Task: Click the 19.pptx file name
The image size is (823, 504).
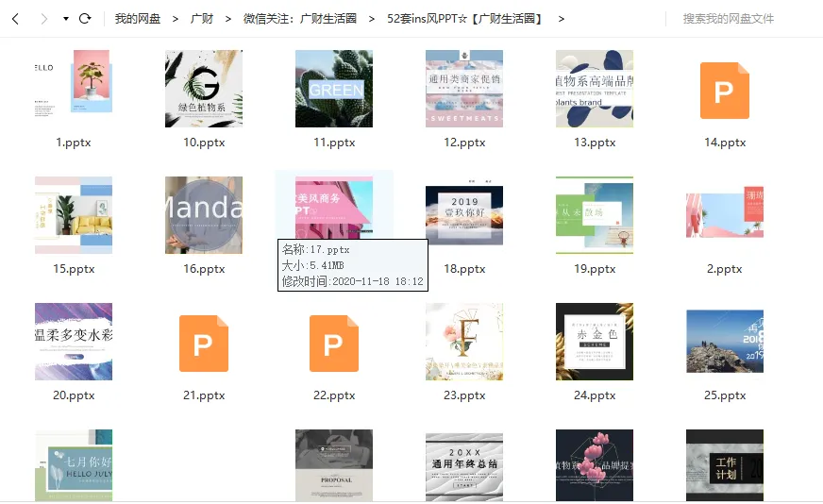Action: point(595,269)
